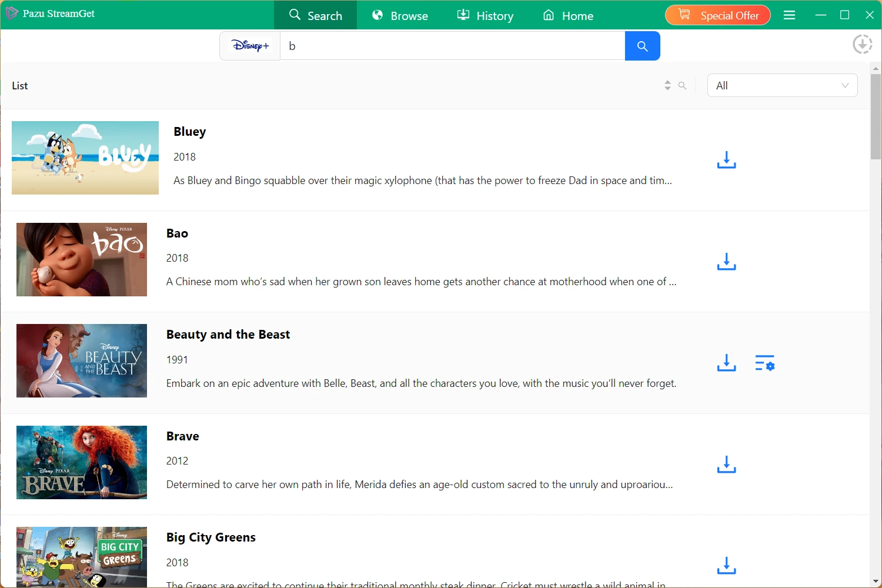The height and width of the screenshot is (588, 882).
Task: Go to the Home tab
Action: pos(568,15)
